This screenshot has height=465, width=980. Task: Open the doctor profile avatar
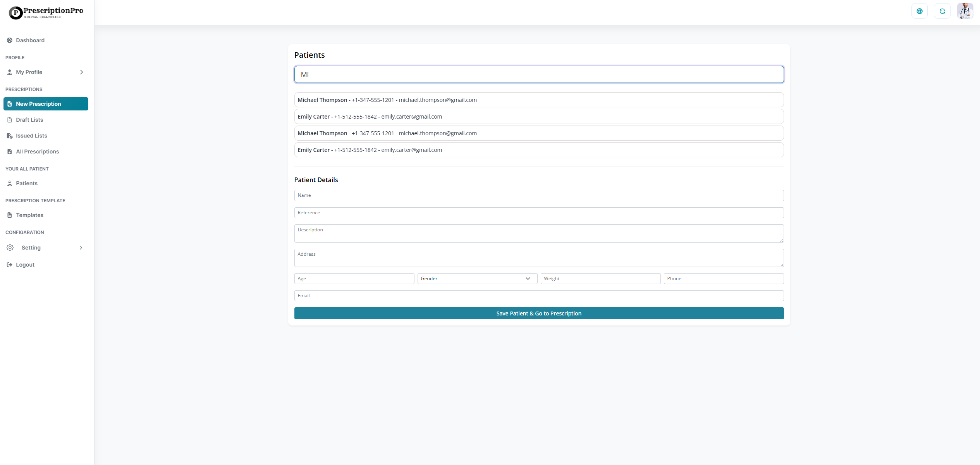pyautogui.click(x=965, y=11)
